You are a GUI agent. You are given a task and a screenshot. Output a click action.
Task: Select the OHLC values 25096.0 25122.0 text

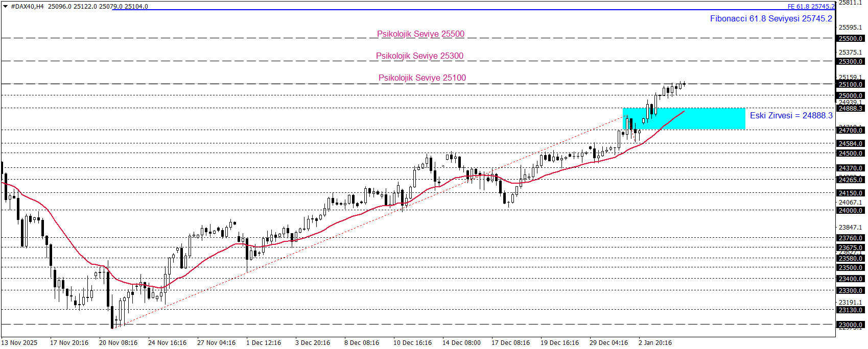click(72, 7)
